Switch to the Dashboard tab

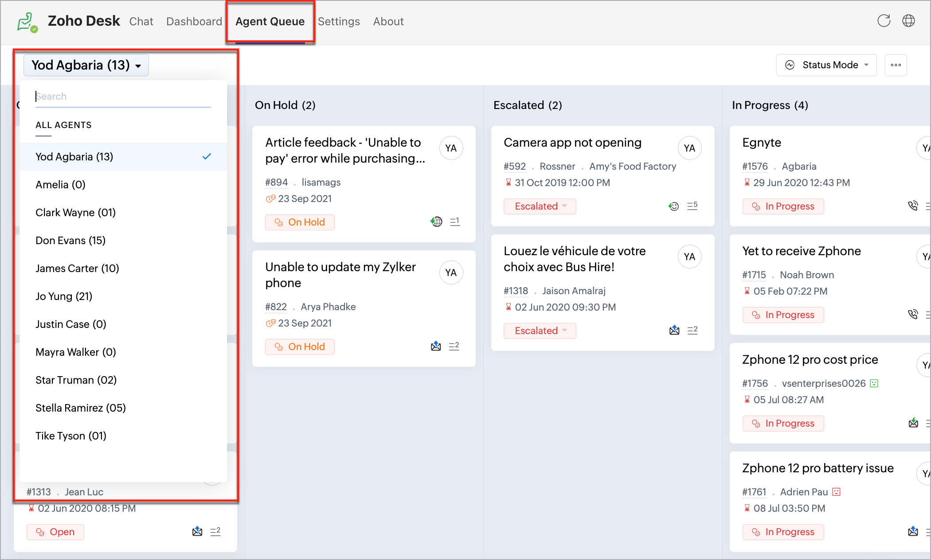point(194,21)
